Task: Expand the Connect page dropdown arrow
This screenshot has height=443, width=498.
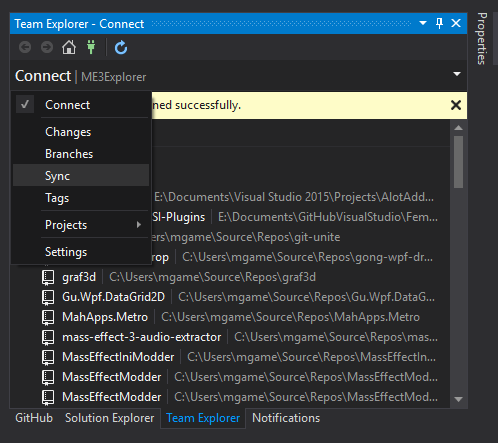Action: pyautogui.click(x=457, y=74)
